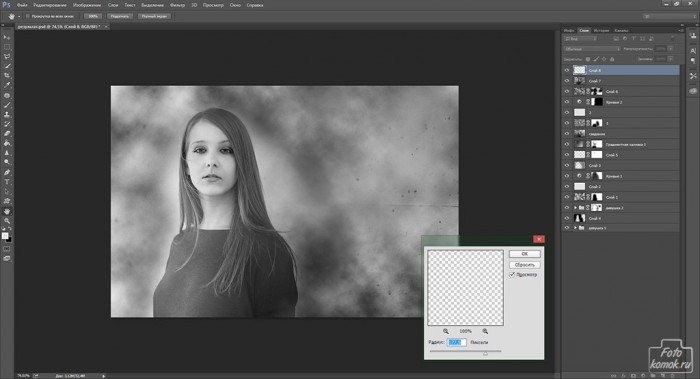Select the Custom Shape tool
Image resolution: width=700 pixels, height=379 pixels.
(x=7, y=201)
